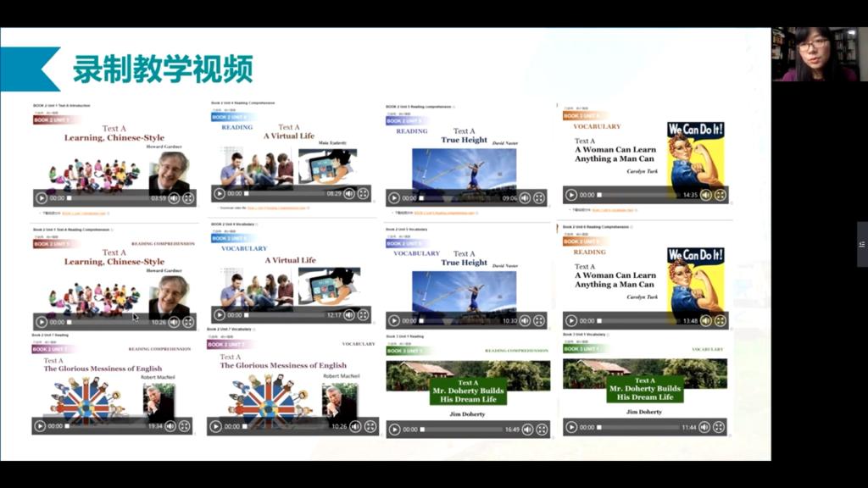Open orange link under 14:35 A Woman Can Learn video
Image resolution: width=868 pixels, height=488 pixels.
pyautogui.click(x=613, y=210)
